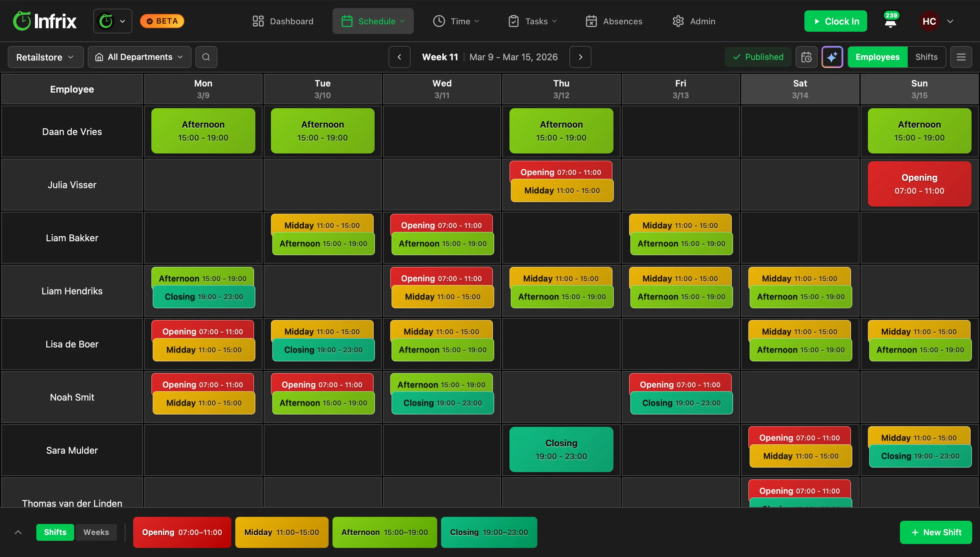Click the Clock In button

pyautogui.click(x=836, y=21)
